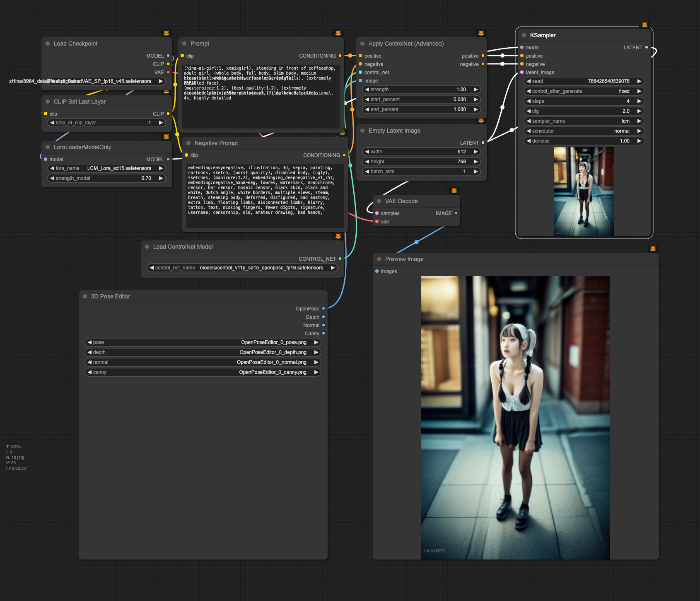700x601 pixels.
Task: Increase end_percent with its right arrow
Action: click(476, 109)
